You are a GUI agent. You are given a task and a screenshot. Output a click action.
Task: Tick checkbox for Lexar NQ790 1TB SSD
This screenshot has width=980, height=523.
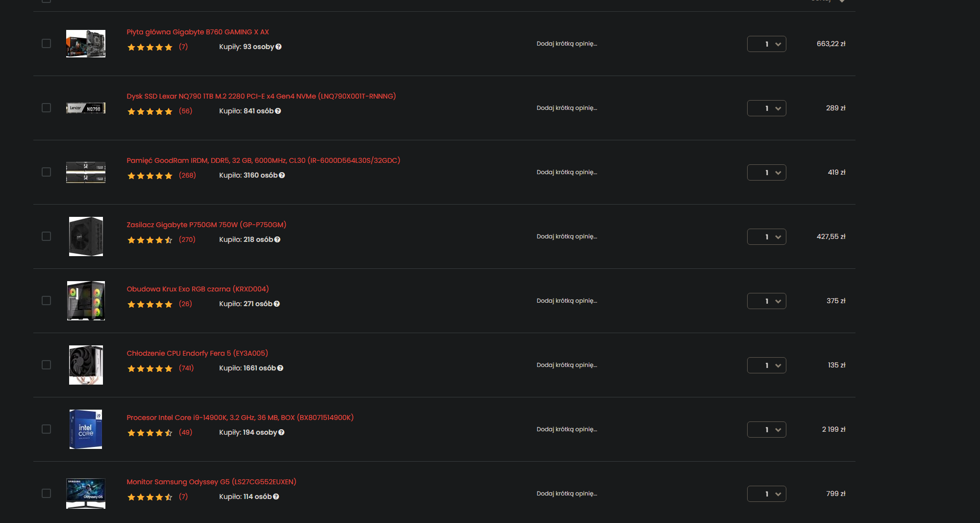[x=47, y=108]
